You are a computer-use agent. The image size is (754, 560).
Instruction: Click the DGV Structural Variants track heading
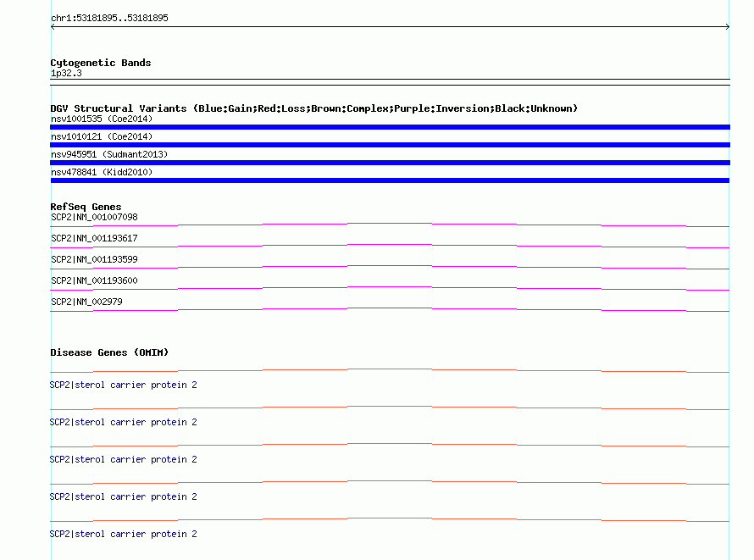point(314,108)
